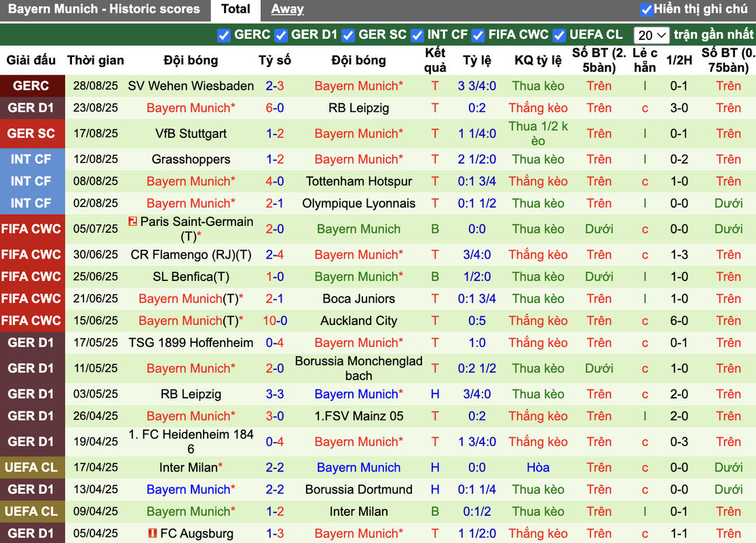
Task: Switch to the Away tab
Action: tap(287, 9)
